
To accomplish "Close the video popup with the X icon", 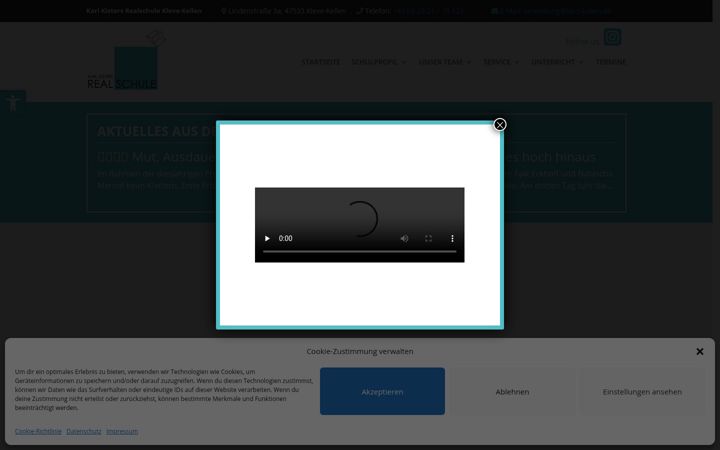I will pyautogui.click(x=500, y=124).
